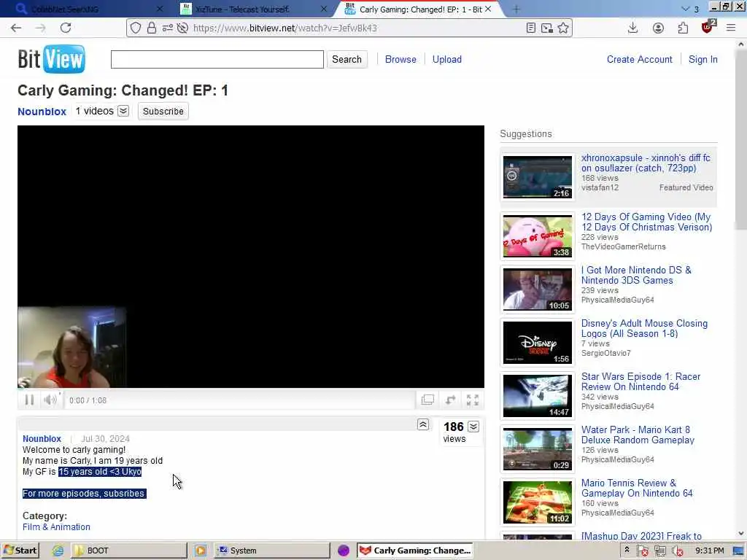Close the Carly Gaming tab

pos(488,9)
